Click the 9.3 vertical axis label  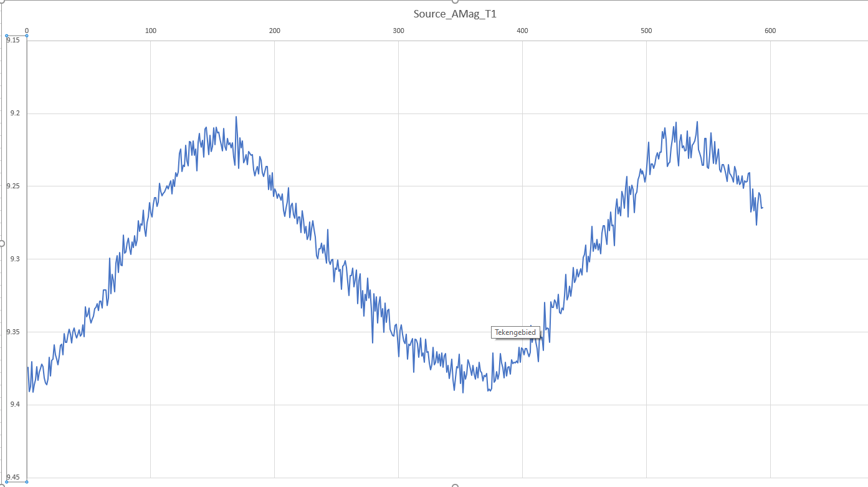click(14, 259)
